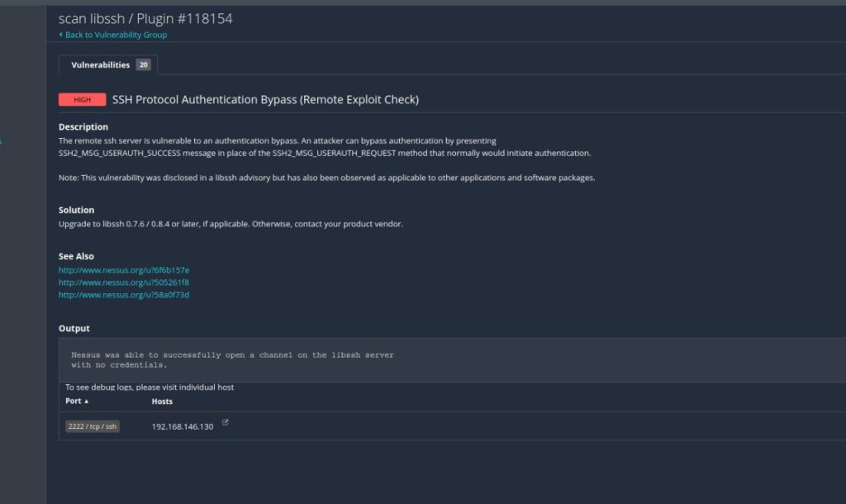Go Back to Vulnerability Group
This screenshot has width=846, height=504.
[x=116, y=35]
